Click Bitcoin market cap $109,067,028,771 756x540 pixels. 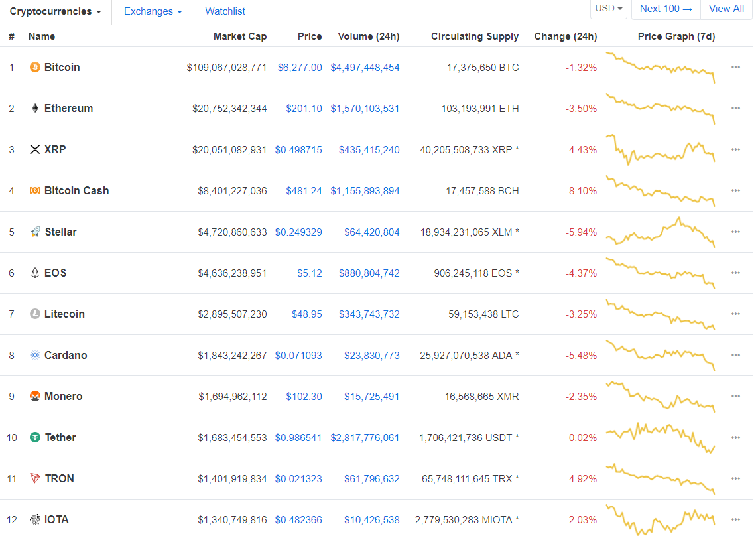tap(227, 68)
